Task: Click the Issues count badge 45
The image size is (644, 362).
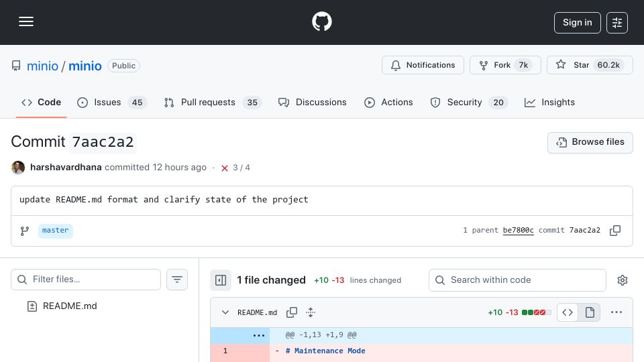Action: click(137, 103)
